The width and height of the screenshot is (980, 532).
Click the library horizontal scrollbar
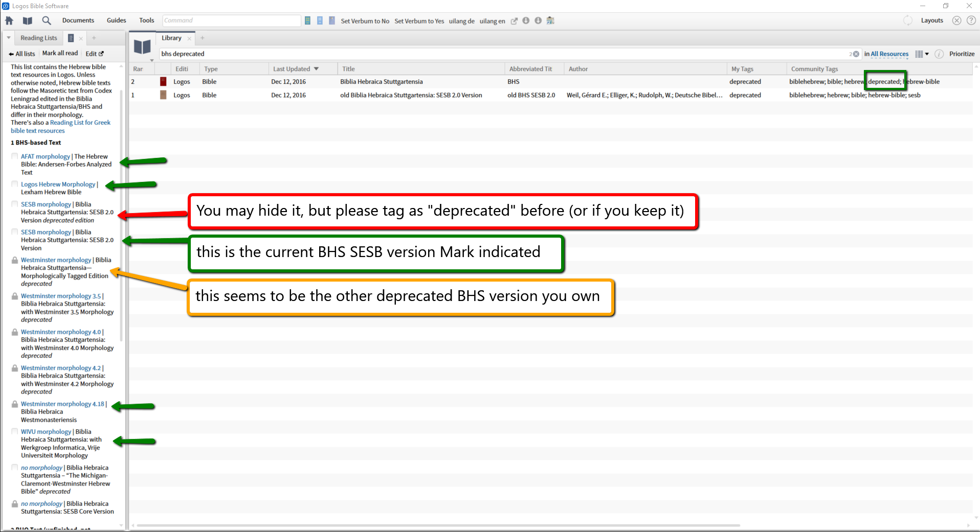438,525
